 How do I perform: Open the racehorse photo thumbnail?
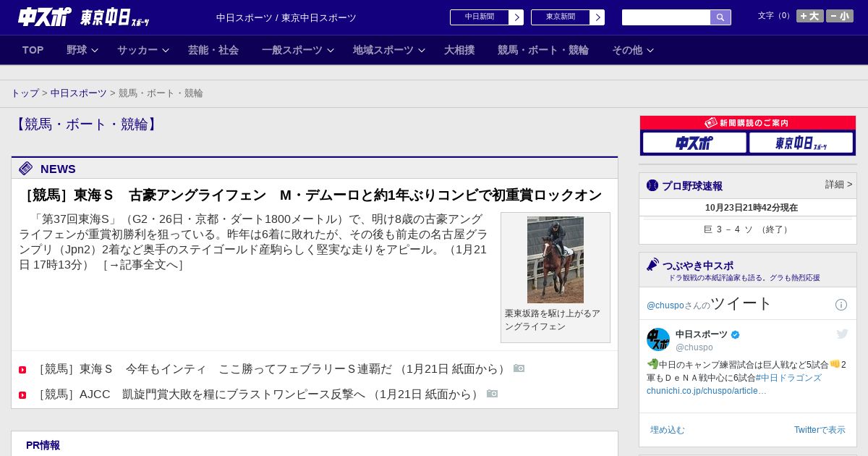(556, 260)
